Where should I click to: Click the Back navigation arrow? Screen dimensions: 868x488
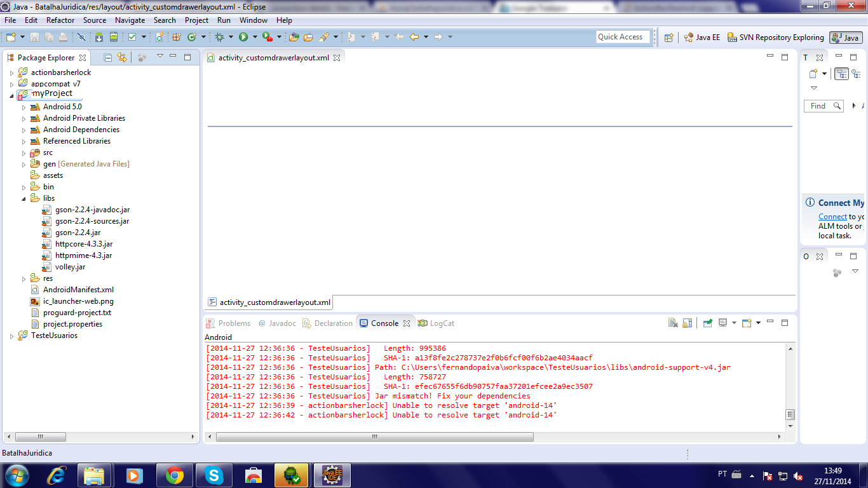pyautogui.click(x=414, y=37)
